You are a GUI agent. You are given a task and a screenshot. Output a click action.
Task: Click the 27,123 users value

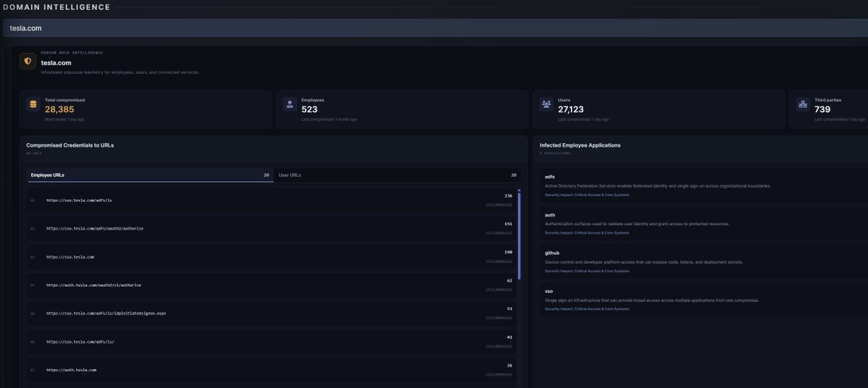click(571, 109)
